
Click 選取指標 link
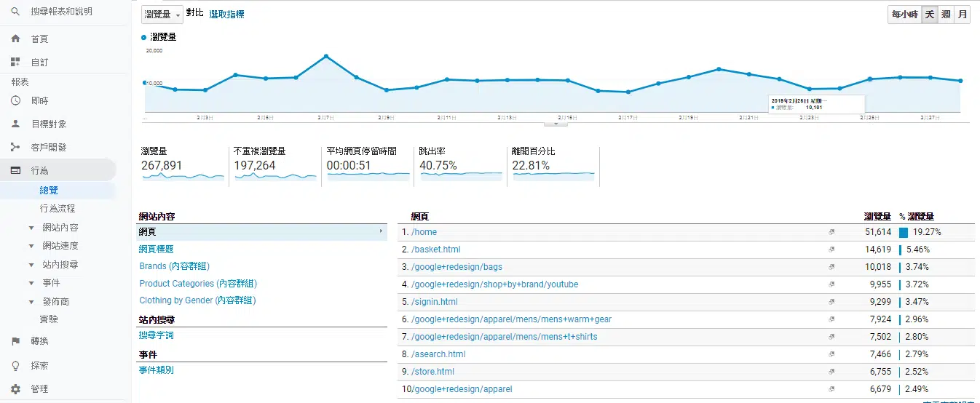tap(226, 14)
